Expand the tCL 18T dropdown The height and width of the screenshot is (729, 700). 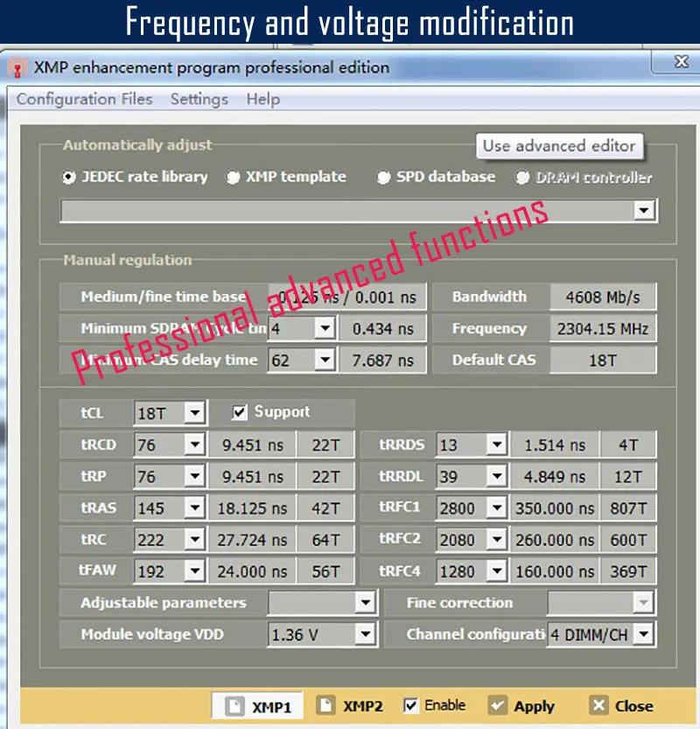pyautogui.click(x=195, y=413)
